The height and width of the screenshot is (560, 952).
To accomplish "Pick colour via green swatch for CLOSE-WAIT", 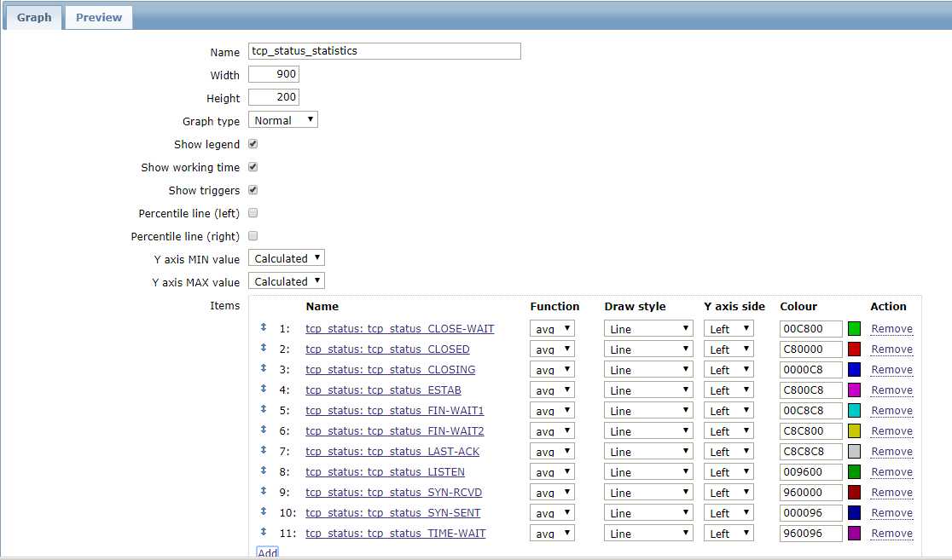I will (x=854, y=329).
